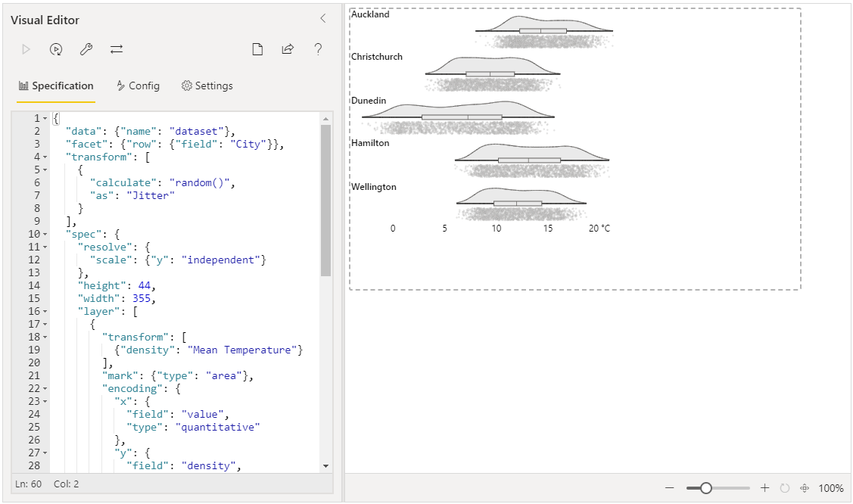
Task: Fold the layer array arrow on line 16
Action: (45, 312)
